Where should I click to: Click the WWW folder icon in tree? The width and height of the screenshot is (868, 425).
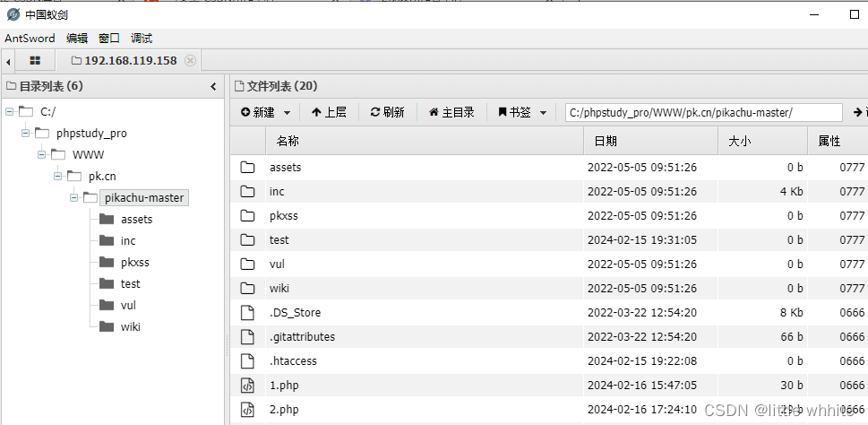[57, 154]
